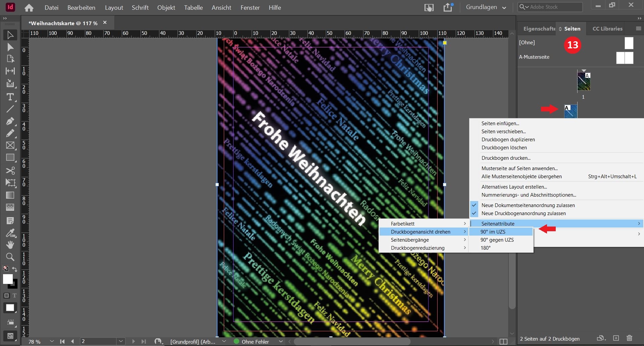644x346 pixels.
Task: Open the Grundlagen workspace dropdown
Action: [x=486, y=7]
